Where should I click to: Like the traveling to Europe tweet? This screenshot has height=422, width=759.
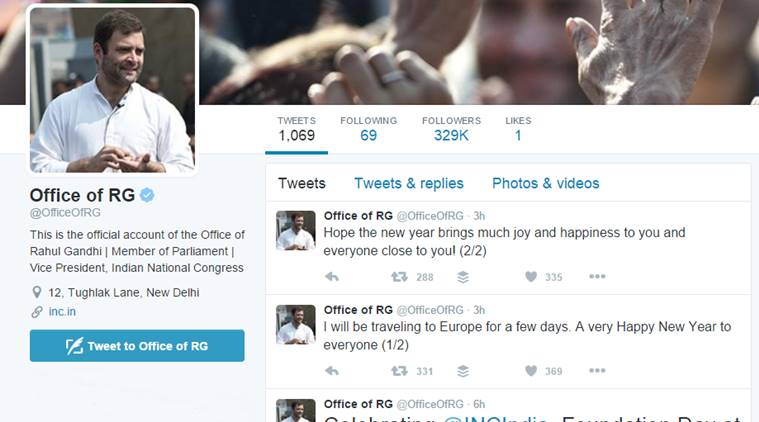coord(531,371)
